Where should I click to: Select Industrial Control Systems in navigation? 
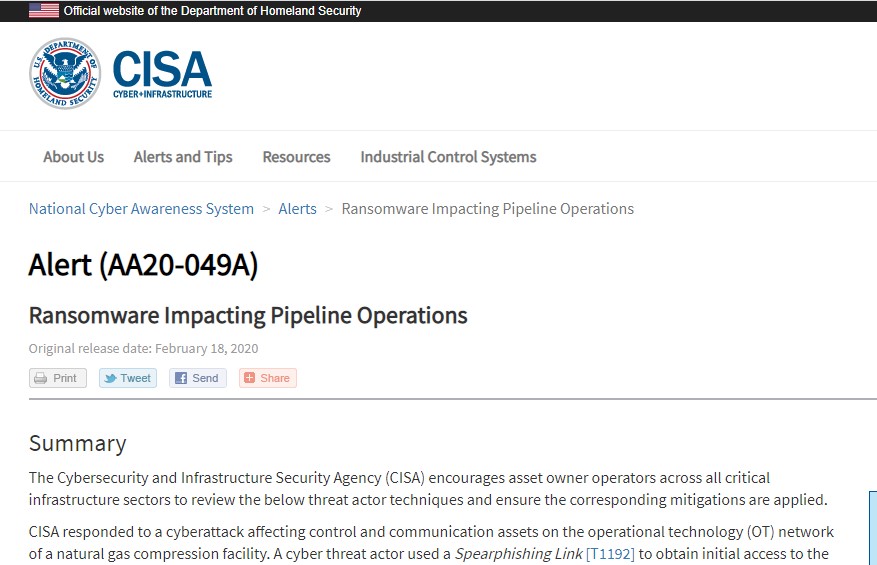click(448, 157)
